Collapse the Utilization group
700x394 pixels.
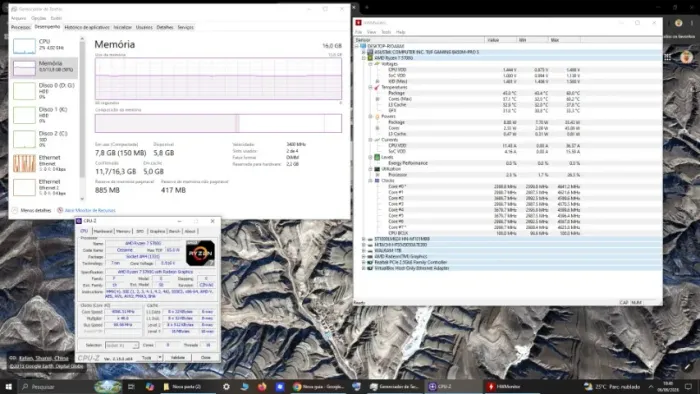[371, 169]
